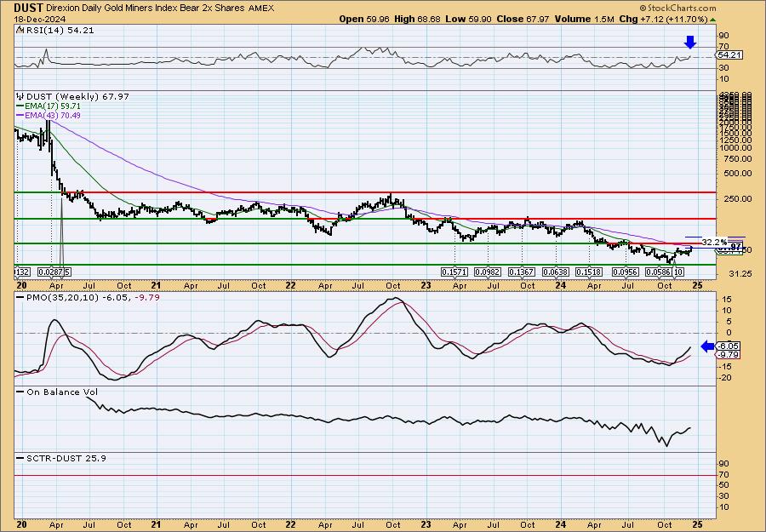
Task: Click the black legend line before On Balance Vol
Action: [x=20, y=392]
